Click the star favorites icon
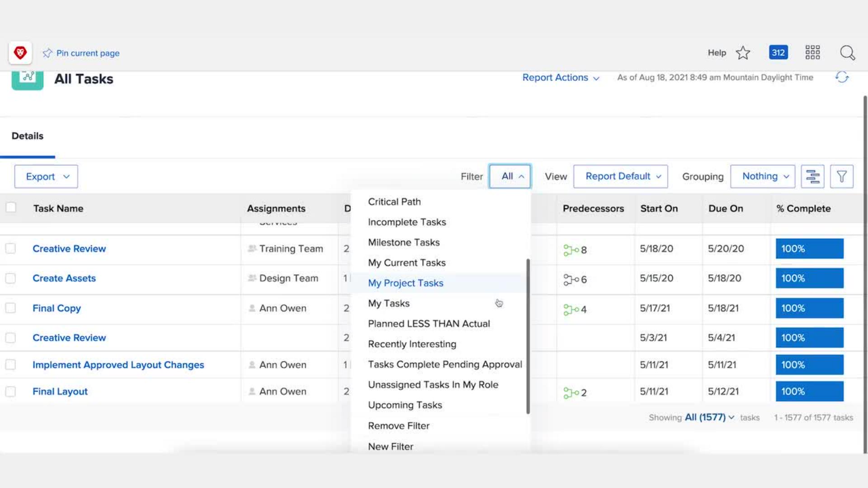Image resolution: width=868 pixels, height=488 pixels. (x=743, y=53)
